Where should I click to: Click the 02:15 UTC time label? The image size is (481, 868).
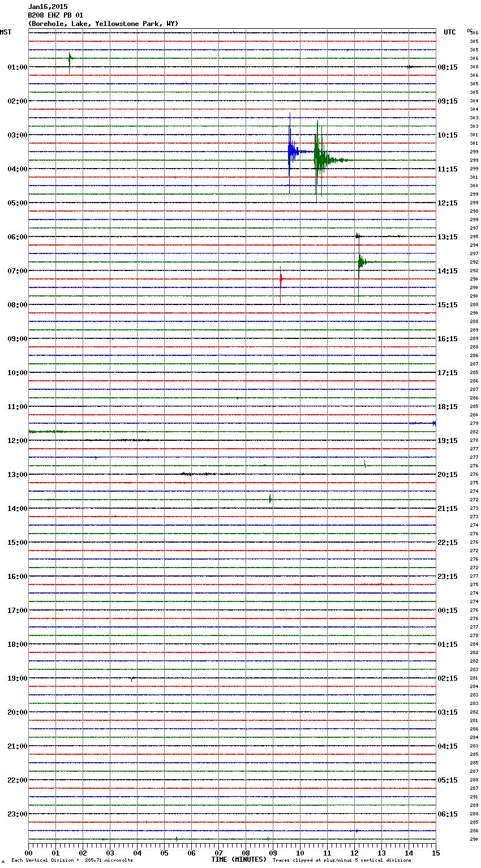(448, 678)
